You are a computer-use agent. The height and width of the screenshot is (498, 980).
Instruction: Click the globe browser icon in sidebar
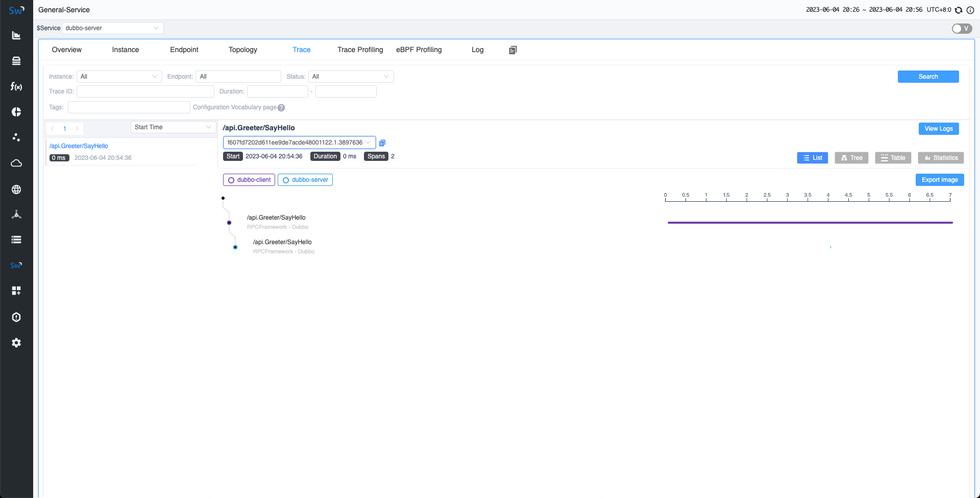16,189
